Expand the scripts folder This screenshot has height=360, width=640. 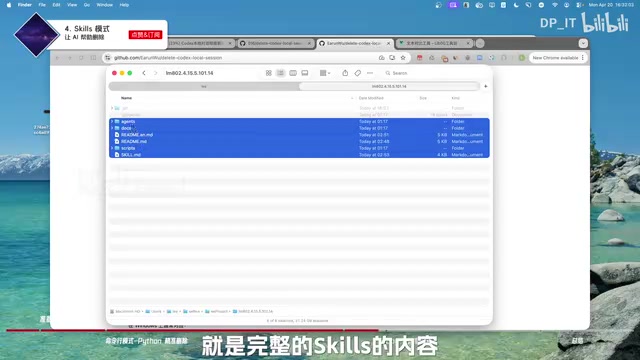[x=112, y=148]
